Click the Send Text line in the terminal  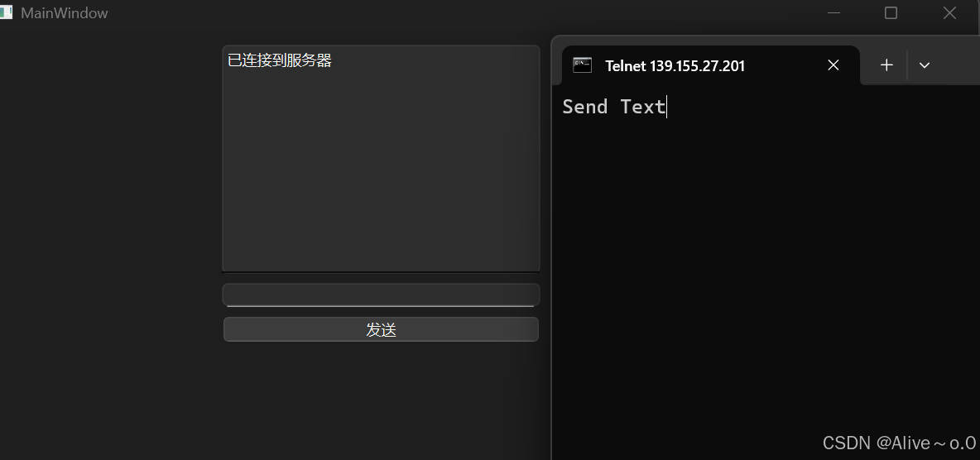click(x=614, y=107)
